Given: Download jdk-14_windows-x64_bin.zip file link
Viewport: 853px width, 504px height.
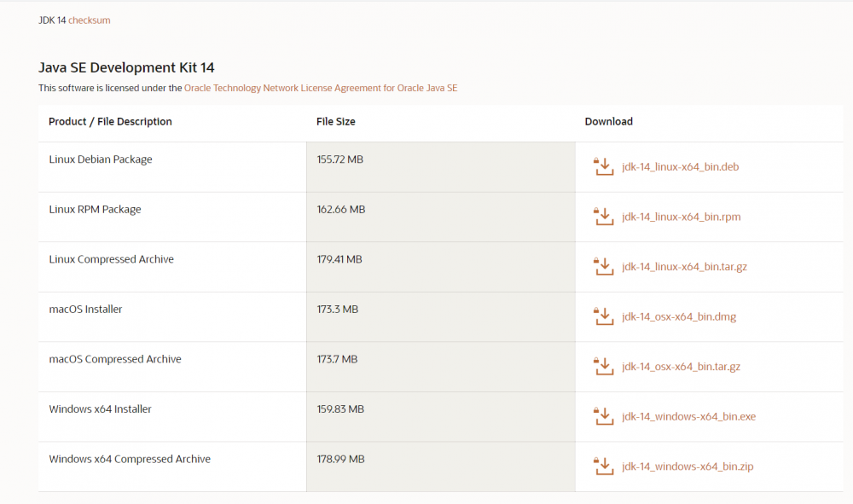Looking at the screenshot, I should click(688, 466).
